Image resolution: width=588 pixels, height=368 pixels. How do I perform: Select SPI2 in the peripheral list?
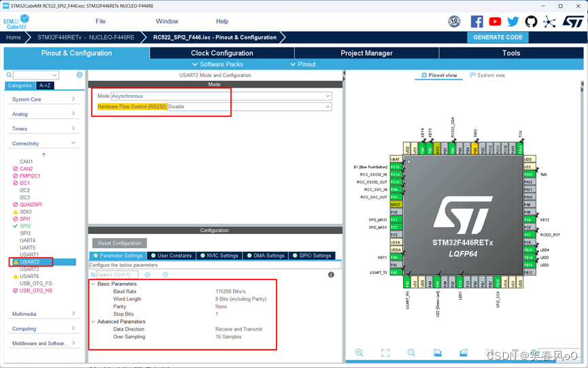pos(25,226)
